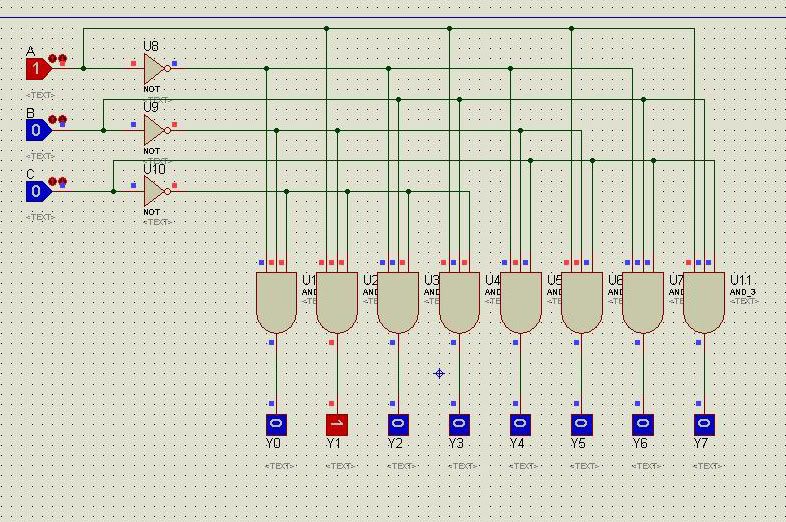Select the AND gate driving output Y1
The image size is (786, 522).
click(337, 302)
